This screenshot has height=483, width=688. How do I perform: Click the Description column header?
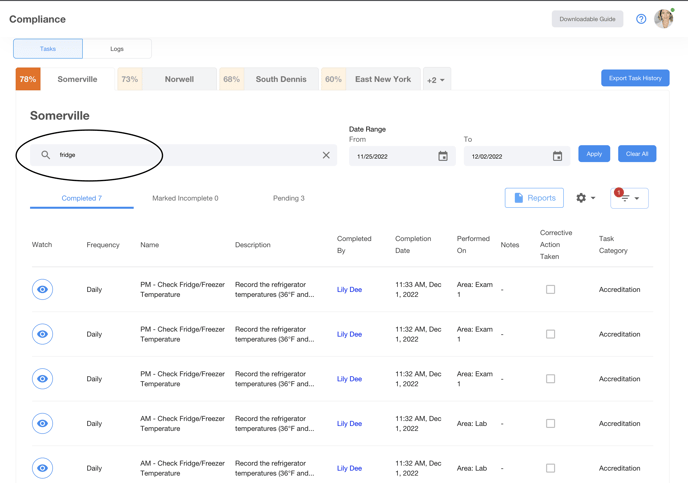253,245
